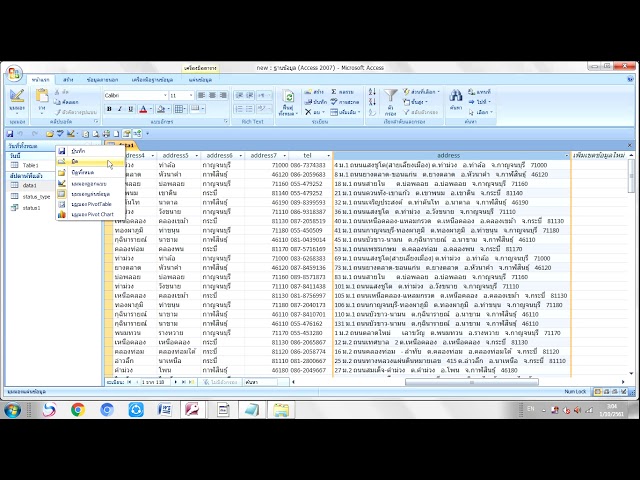
Task: Click the Delete record X icon
Action: coord(308,112)
